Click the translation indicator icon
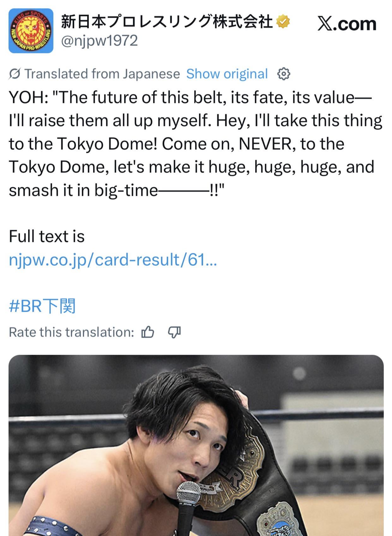Screen dimensions: 392x536 (x=15, y=74)
